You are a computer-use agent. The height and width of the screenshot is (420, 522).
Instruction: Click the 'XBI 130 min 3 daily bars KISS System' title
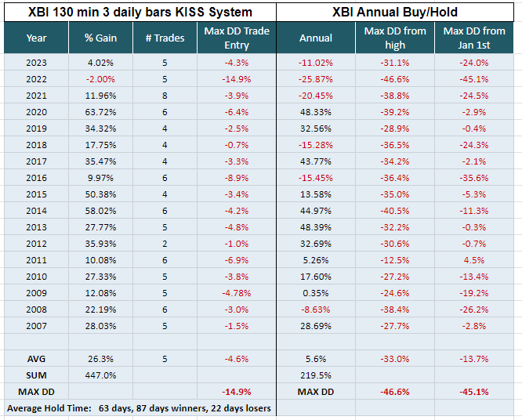[140, 12]
